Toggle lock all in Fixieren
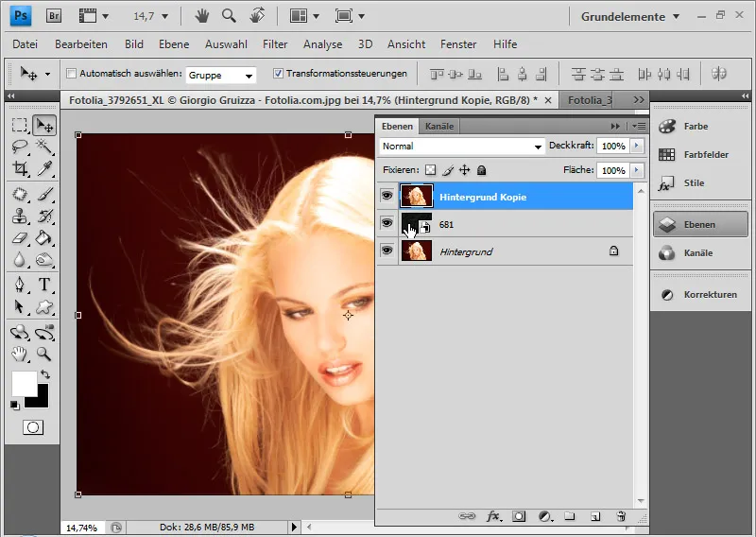This screenshot has height=537, width=756. coord(481,170)
